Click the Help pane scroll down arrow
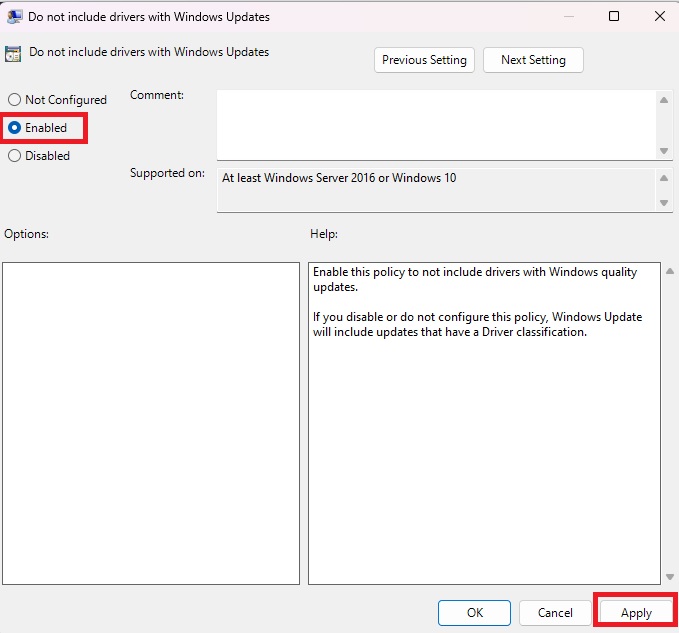The image size is (679, 633). tap(669, 577)
